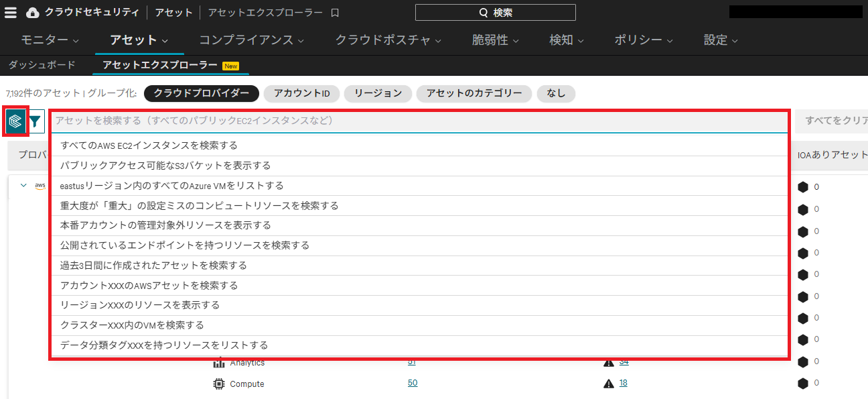Collapse the AWS provider row chevron
Viewport: 868px width, 399px height.
(x=23, y=186)
